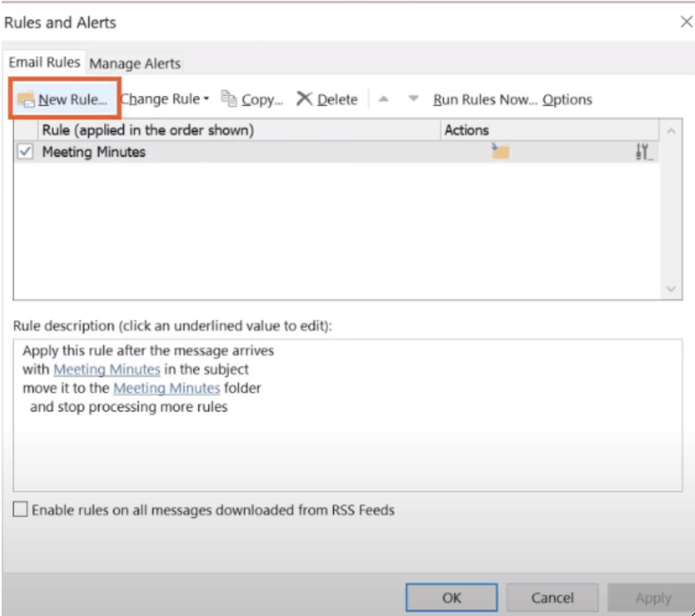
Task: Click Run Rules Now...
Action: pyautogui.click(x=485, y=99)
